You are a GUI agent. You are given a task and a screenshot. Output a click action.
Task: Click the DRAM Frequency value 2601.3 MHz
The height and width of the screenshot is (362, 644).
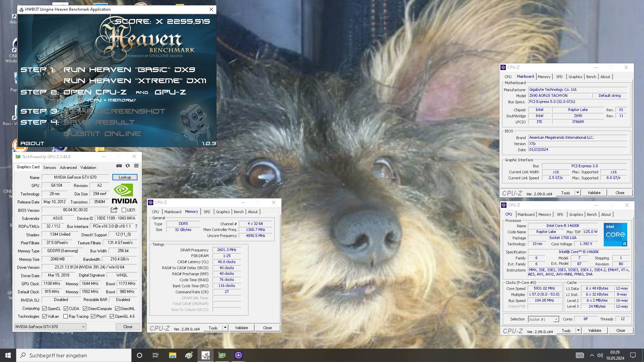tap(227, 250)
